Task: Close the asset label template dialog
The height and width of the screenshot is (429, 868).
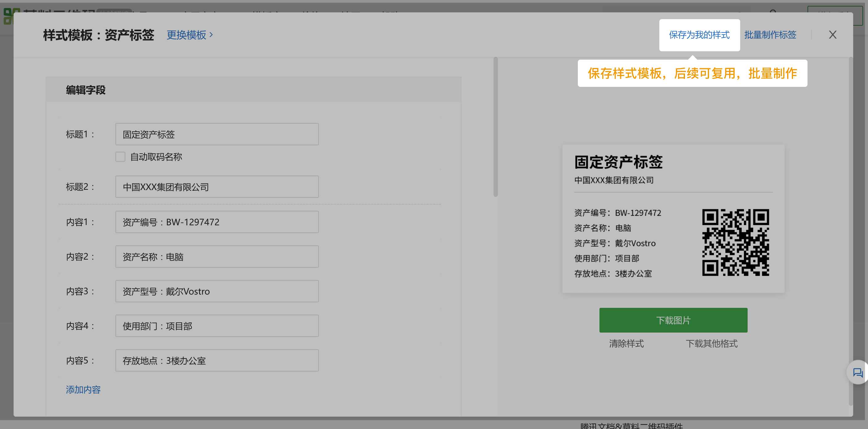Action: [x=832, y=35]
